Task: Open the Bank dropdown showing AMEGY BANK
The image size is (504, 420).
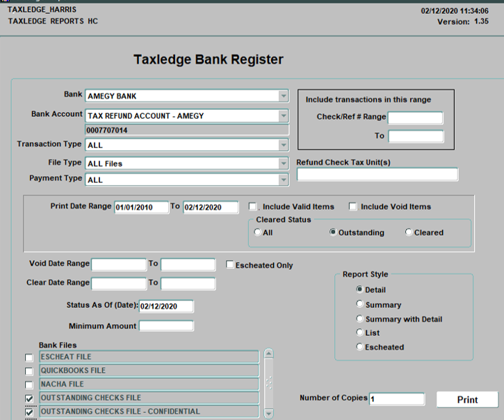Action: [x=283, y=96]
